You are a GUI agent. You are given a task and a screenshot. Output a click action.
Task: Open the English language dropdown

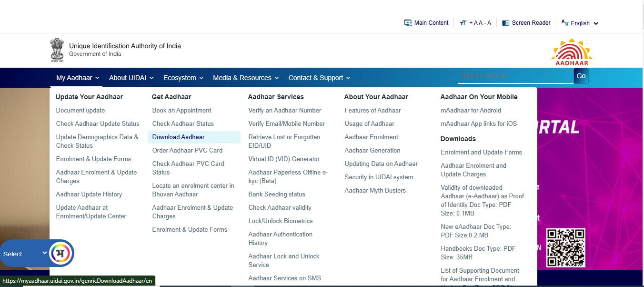[x=580, y=23]
